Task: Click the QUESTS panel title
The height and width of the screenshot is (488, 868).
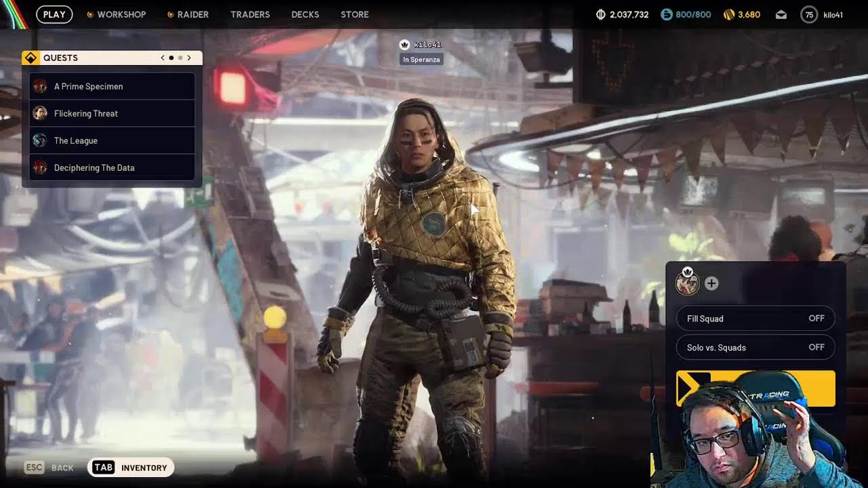Action: click(x=60, y=58)
